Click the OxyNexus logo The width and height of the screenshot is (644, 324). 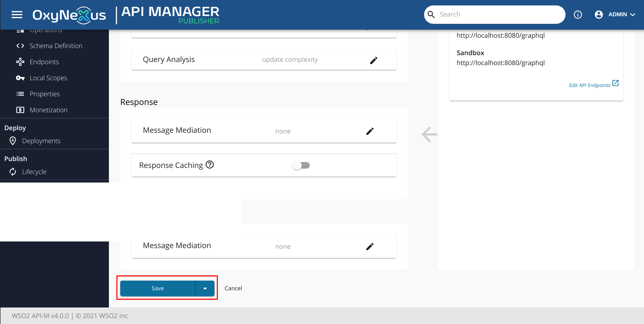click(69, 15)
